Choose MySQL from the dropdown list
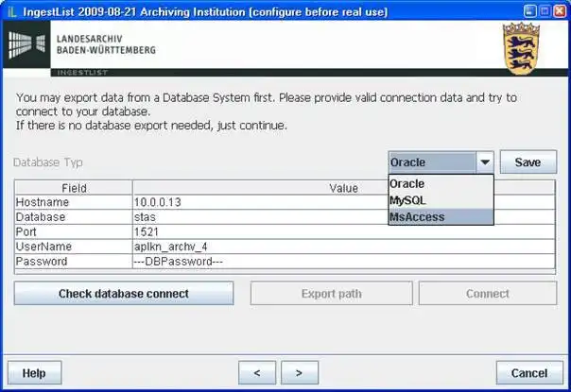This screenshot has height=392, width=571. click(441, 200)
